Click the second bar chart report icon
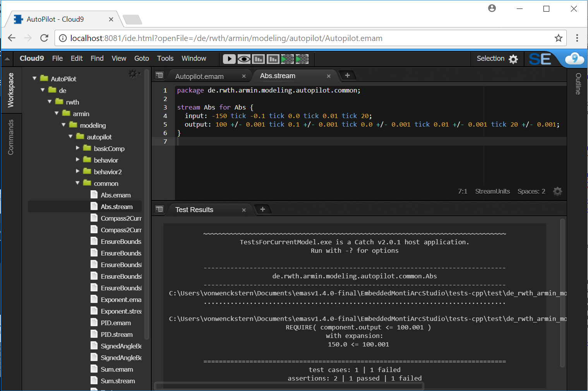Screen dimensions: 588x391 coord(273,59)
